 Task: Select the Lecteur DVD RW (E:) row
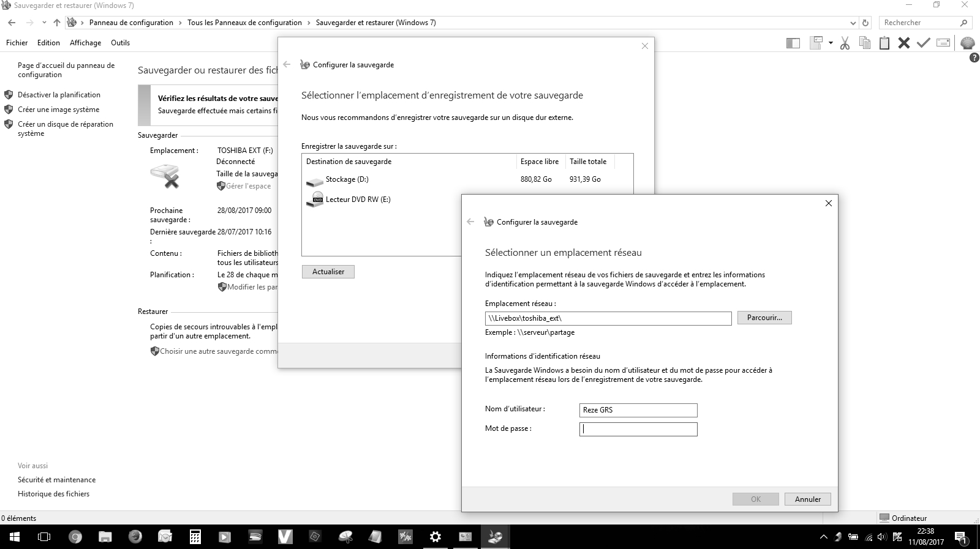[x=467, y=200]
